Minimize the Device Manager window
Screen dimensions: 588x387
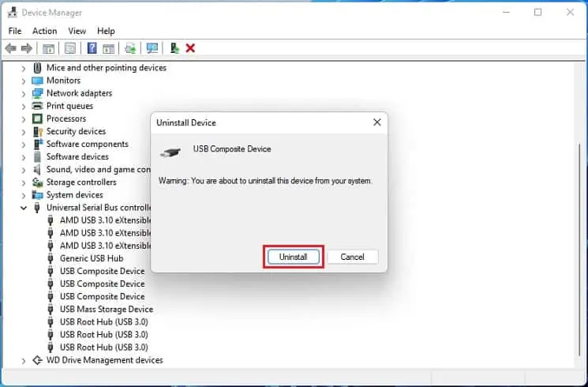pyautogui.click(x=506, y=13)
